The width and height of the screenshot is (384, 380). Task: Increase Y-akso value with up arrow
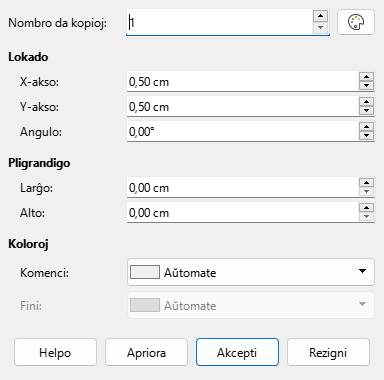click(366, 102)
